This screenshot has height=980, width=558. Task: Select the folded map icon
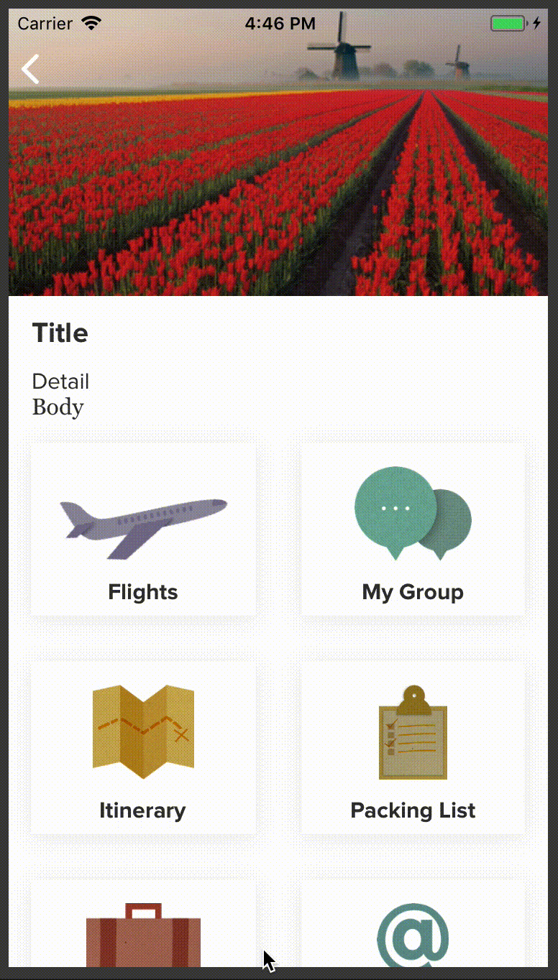(143, 731)
